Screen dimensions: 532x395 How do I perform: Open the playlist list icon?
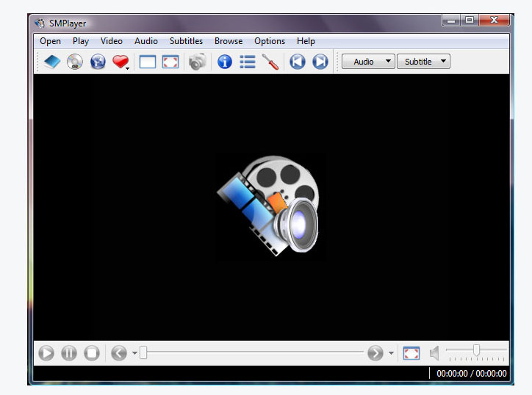(248, 62)
